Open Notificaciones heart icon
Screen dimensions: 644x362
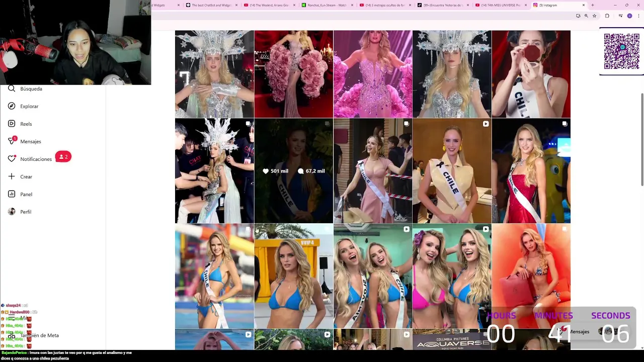[x=12, y=159]
